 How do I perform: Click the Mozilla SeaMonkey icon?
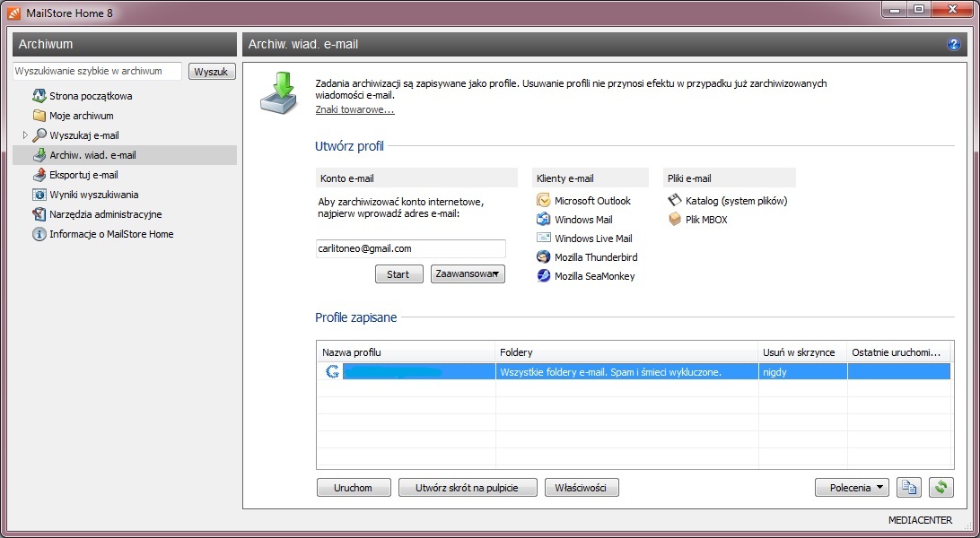[544, 276]
